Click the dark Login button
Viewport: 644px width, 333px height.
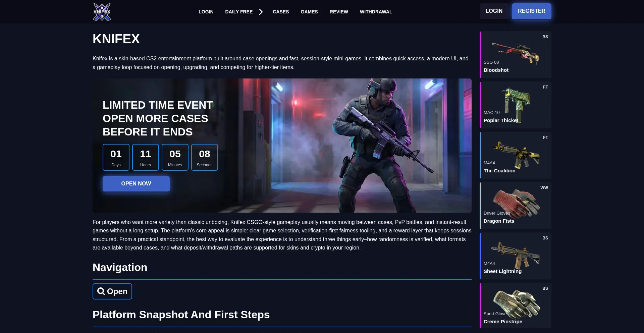(x=494, y=11)
